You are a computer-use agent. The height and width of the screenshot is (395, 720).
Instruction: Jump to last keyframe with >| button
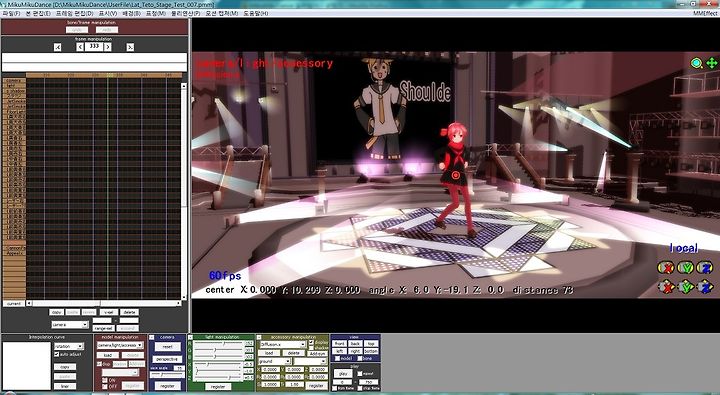[x=130, y=47]
